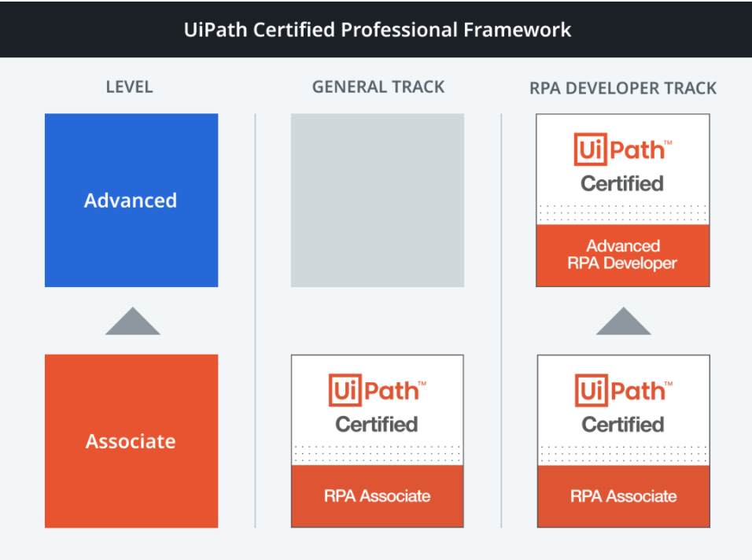The width and height of the screenshot is (752, 560).
Task: Click the gray up arrow in Level column
Action: pyautogui.click(x=132, y=321)
